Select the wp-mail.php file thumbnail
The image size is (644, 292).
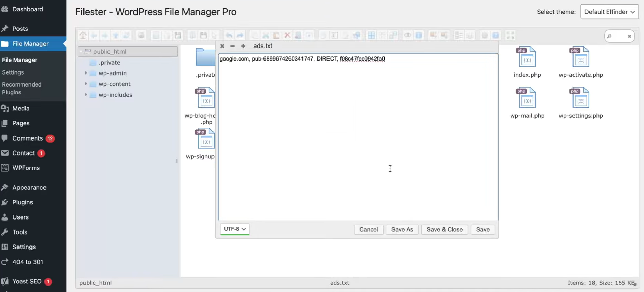pos(527,103)
